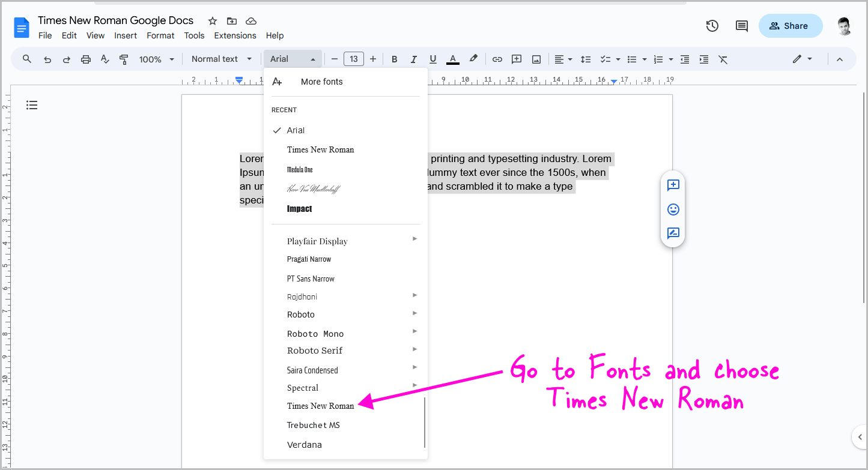Select the paint format tool
The width and height of the screenshot is (868, 470).
pyautogui.click(x=124, y=59)
